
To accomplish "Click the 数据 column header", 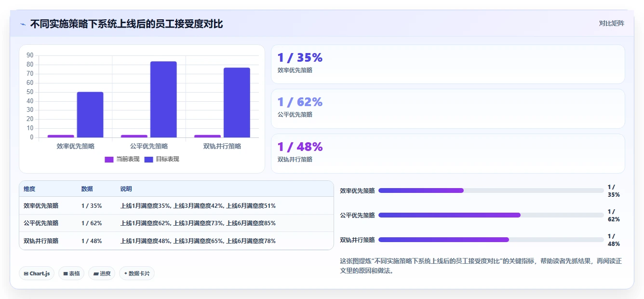I will point(87,189).
